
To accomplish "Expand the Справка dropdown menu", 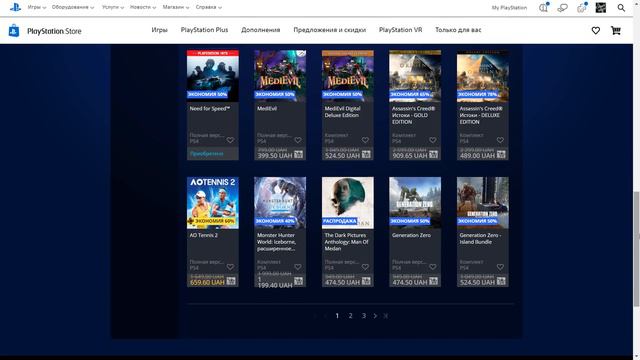I will (209, 7).
